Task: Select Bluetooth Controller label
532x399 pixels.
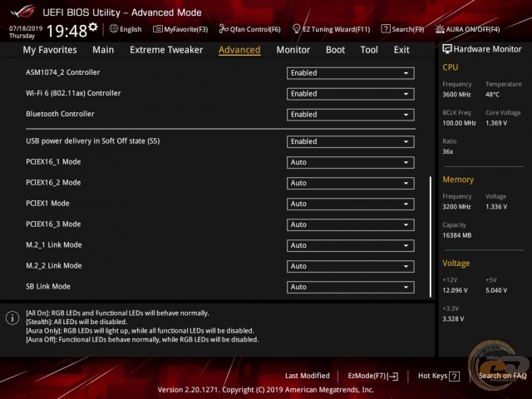Action: tap(60, 114)
